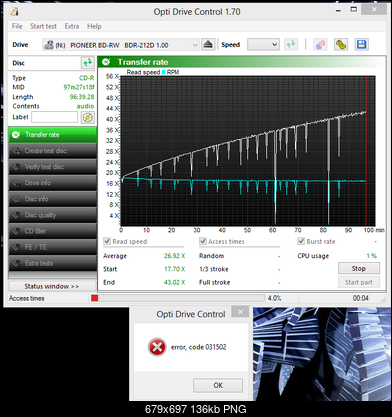Refresh disc info green arrows icon
The image size is (392, 417).
pyautogui.click(x=88, y=63)
